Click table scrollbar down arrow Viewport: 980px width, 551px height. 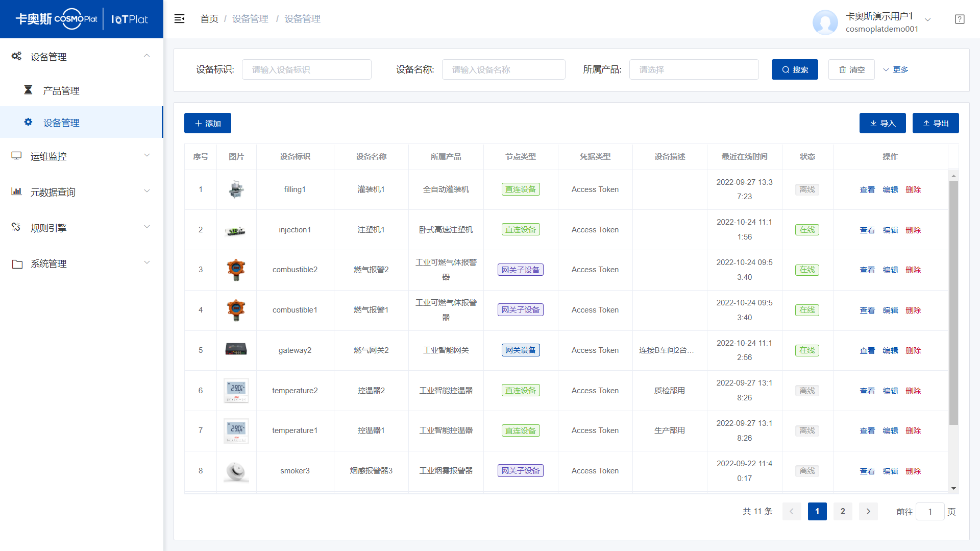[953, 488]
